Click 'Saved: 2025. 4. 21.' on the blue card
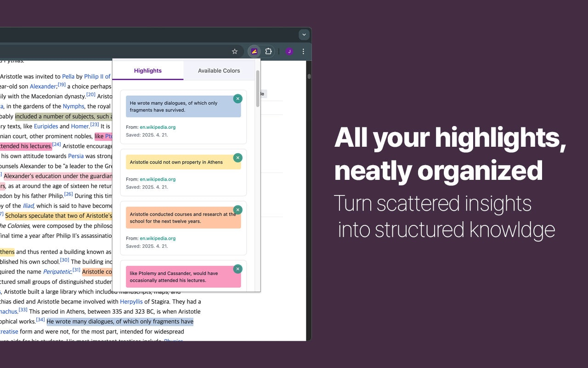588x368 pixels. 147,135
